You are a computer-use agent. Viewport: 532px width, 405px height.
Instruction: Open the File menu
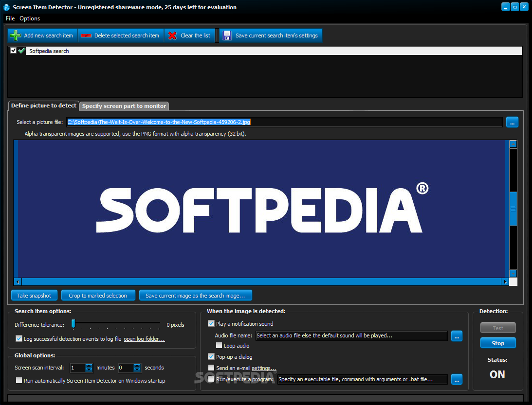tap(10, 18)
